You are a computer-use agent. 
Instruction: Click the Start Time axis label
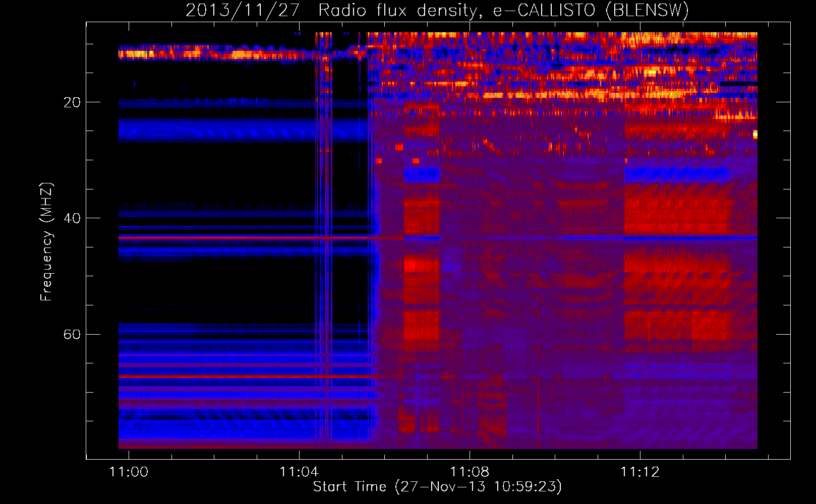coord(437,487)
